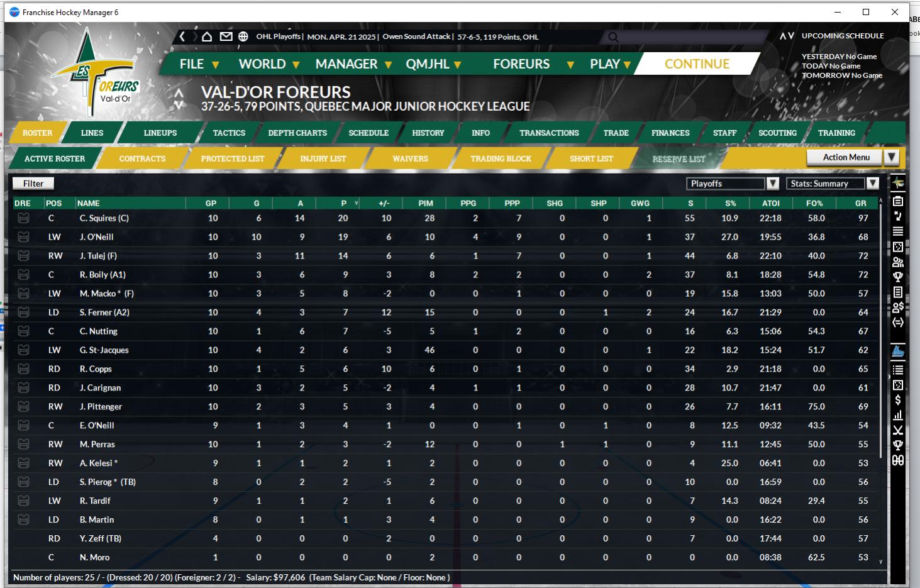Click the magnifying glass search icon
Screen dimensions: 920x588
[613, 37]
